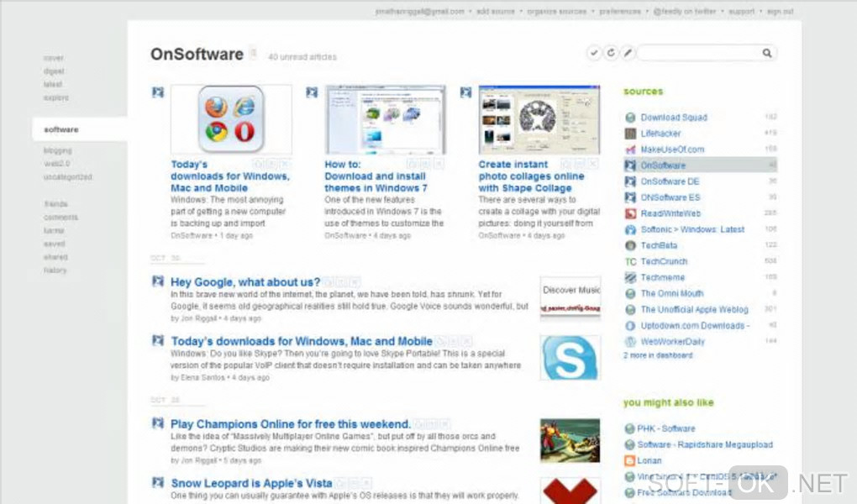Viewport: 857px width, 504px height.
Task: Open The Omni Mouth source link
Action: [671, 293]
